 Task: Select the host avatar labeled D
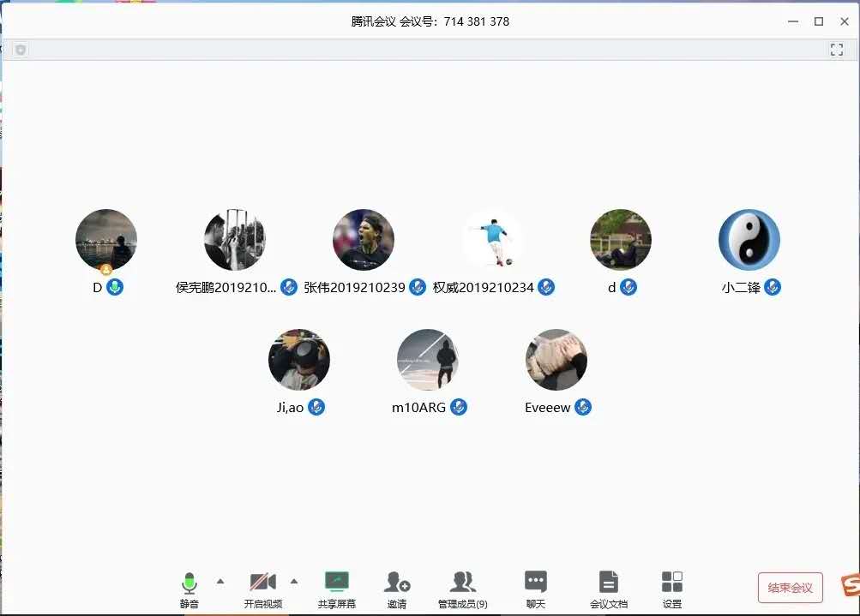tap(106, 240)
